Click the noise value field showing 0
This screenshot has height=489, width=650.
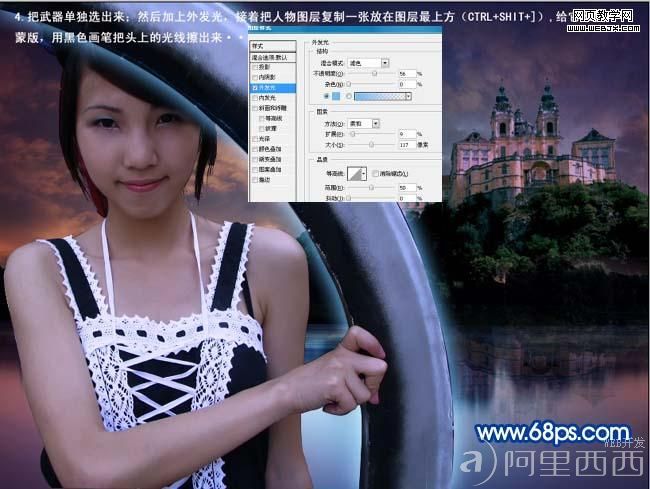point(407,84)
